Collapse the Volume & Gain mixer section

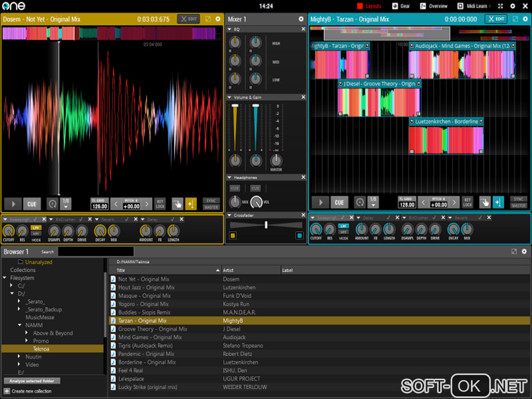[x=230, y=98]
